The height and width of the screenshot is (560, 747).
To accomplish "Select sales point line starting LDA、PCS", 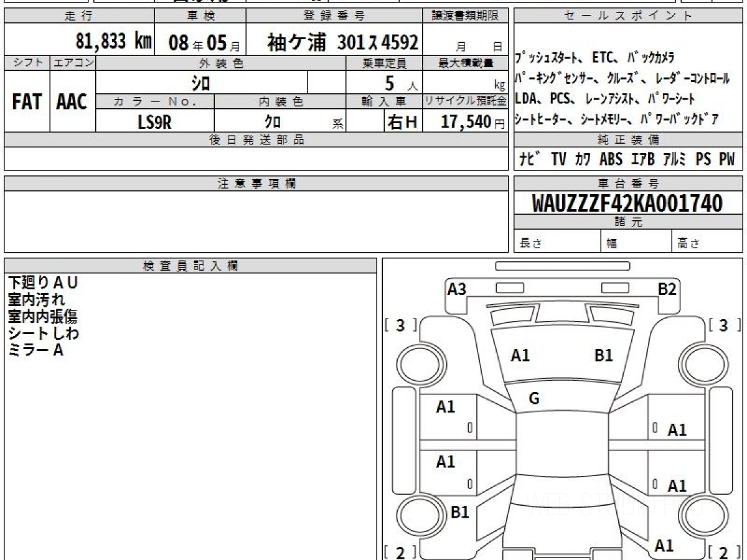I will [x=605, y=99].
